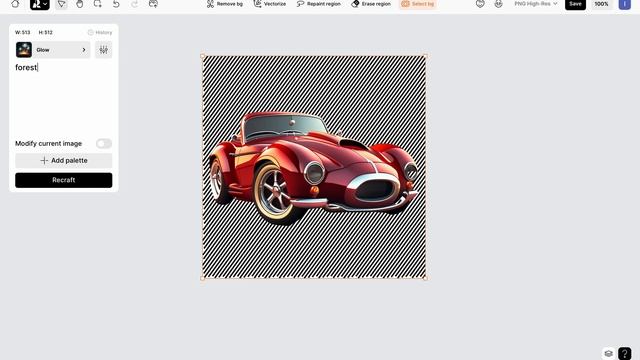
Task: Select the hand pan tool
Action: (80, 4)
